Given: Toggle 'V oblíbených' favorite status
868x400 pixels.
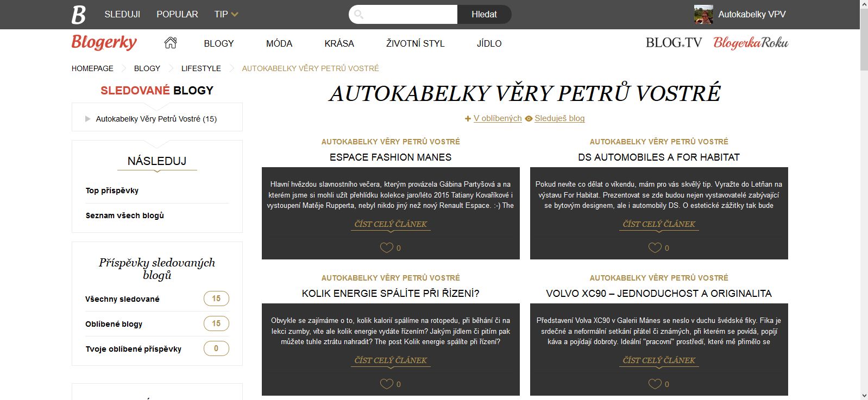Looking at the screenshot, I should pyautogui.click(x=493, y=118).
